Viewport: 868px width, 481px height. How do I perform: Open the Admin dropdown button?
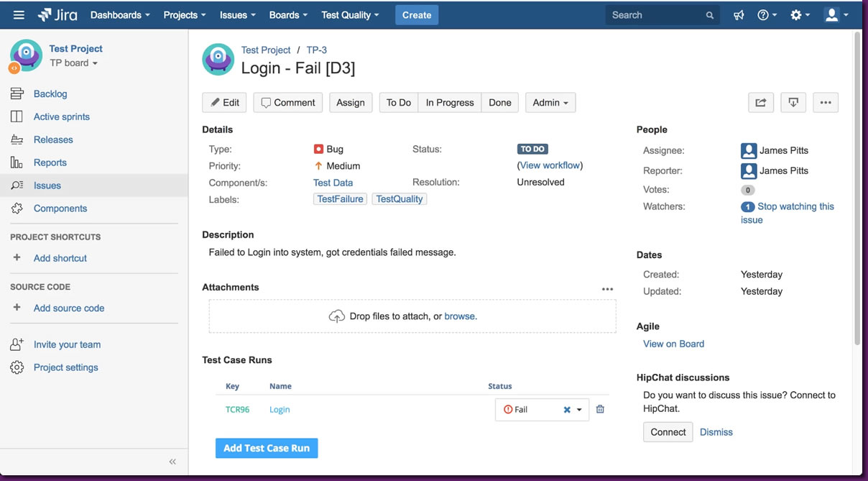(550, 103)
